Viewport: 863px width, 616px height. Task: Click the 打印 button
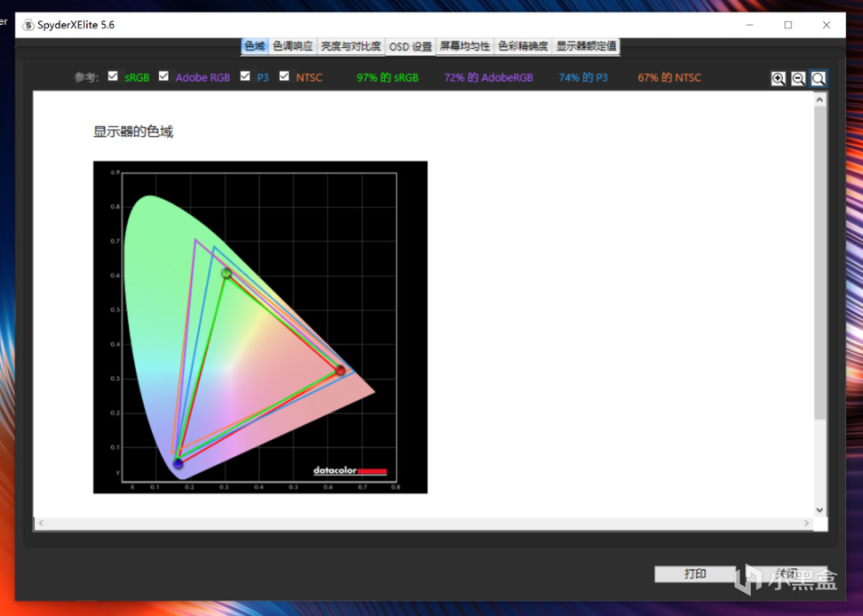tap(694, 574)
